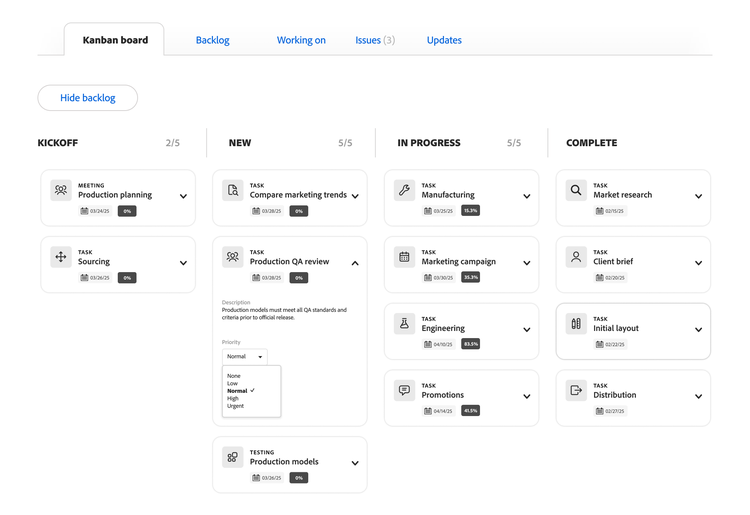The width and height of the screenshot is (750, 515).
Task: Click the Production QA review people icon
Action: pos(232,257)
